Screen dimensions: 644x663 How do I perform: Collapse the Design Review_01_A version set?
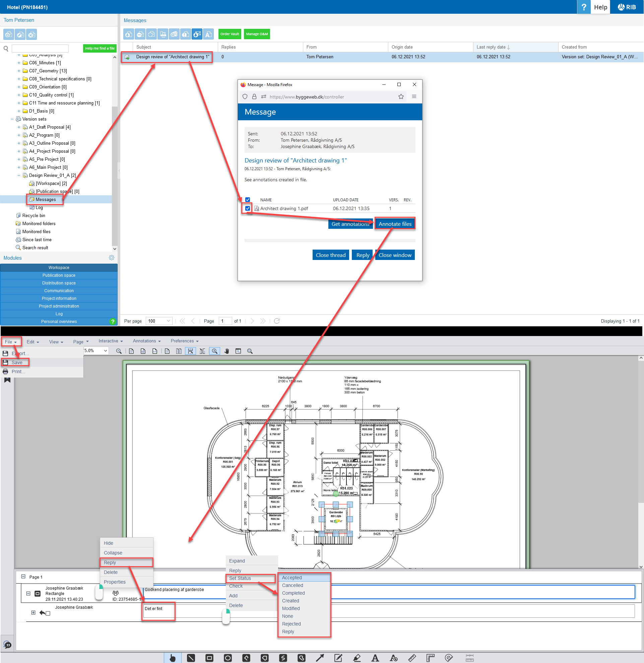pos(19,175)
